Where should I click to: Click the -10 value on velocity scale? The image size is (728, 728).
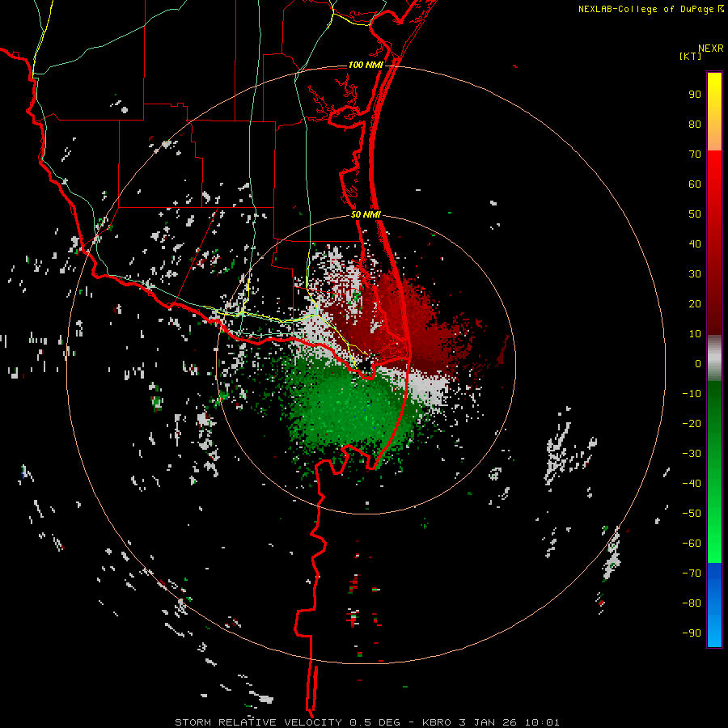coord(692,394)
